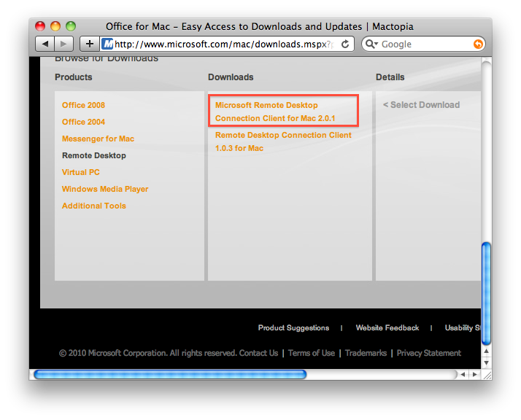Select Messenger for Mac product

point(98,139)
